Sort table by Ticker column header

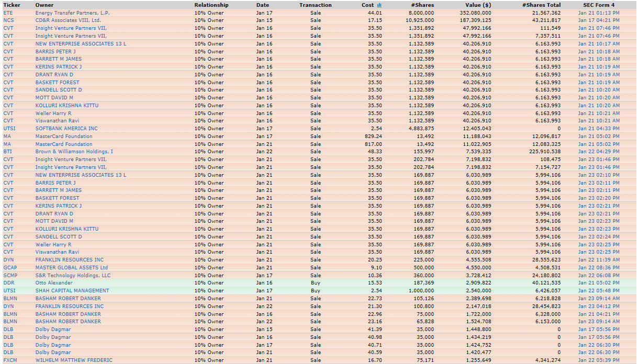(12, 5)
